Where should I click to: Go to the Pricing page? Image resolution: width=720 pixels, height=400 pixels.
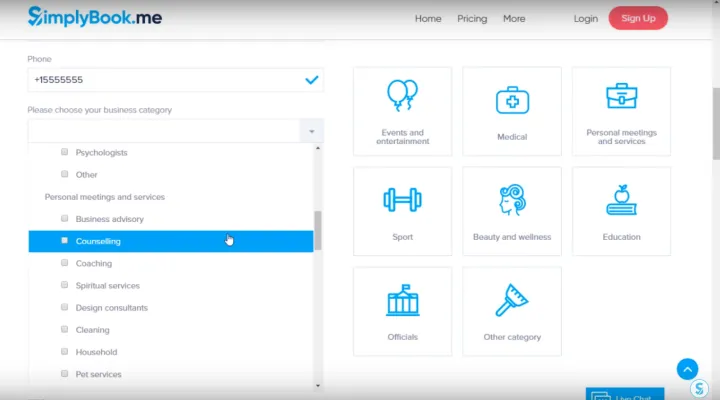pos(472,18)
